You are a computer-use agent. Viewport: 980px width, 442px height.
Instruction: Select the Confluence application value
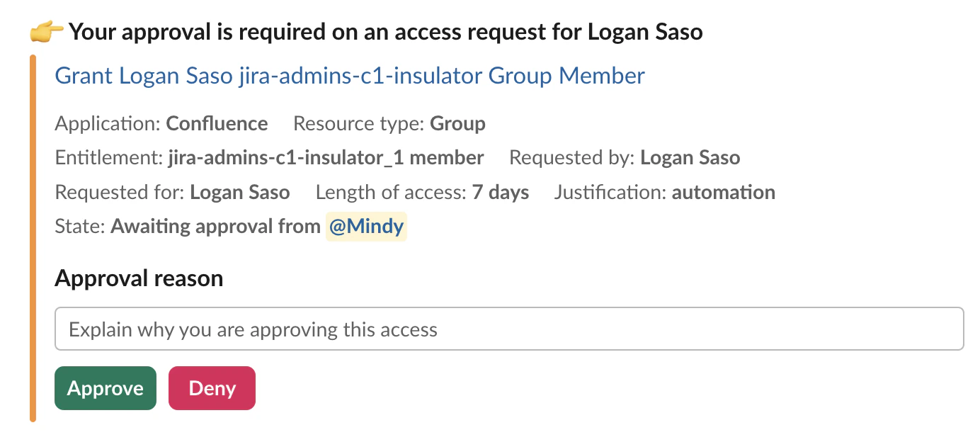(x=217, y=124)
